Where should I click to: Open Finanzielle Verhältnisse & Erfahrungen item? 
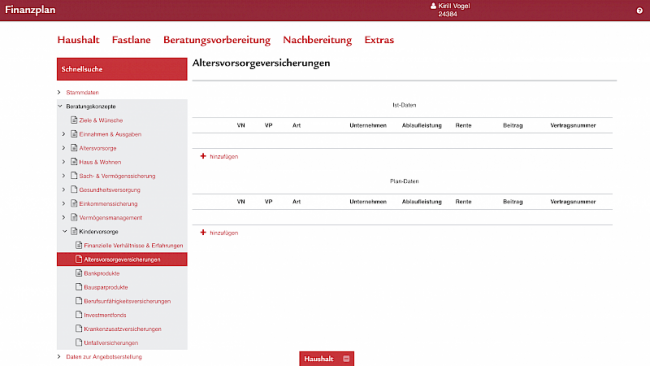(x=133, y=246)
